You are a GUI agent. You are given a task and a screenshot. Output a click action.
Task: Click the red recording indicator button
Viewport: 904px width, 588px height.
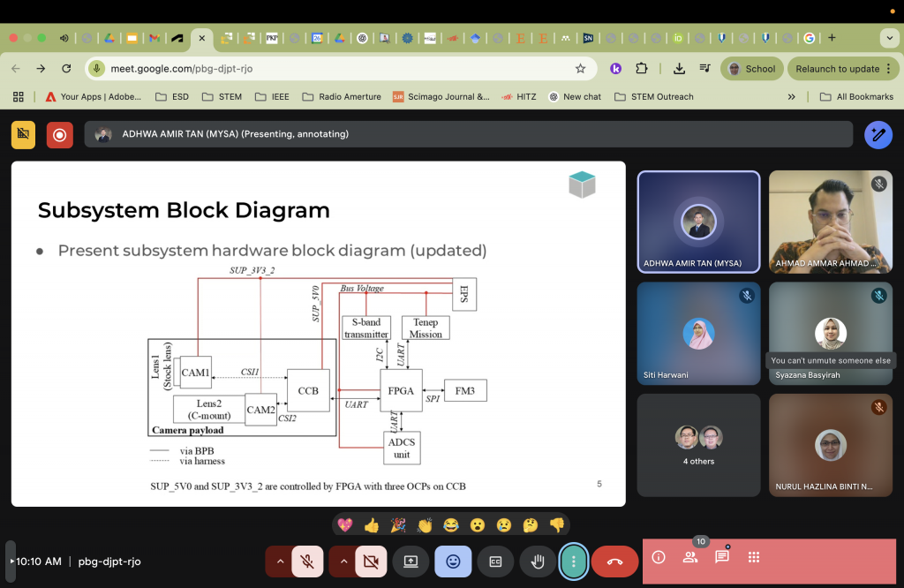point(60,135)
